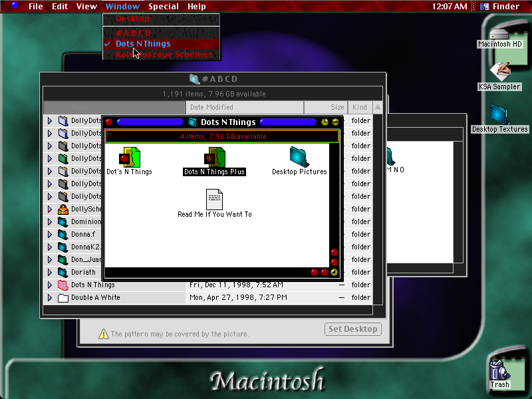Viewport: 532px width, 399px height.
Task: Expand the Dots N Things row in list
Action: tap(50, 285)
